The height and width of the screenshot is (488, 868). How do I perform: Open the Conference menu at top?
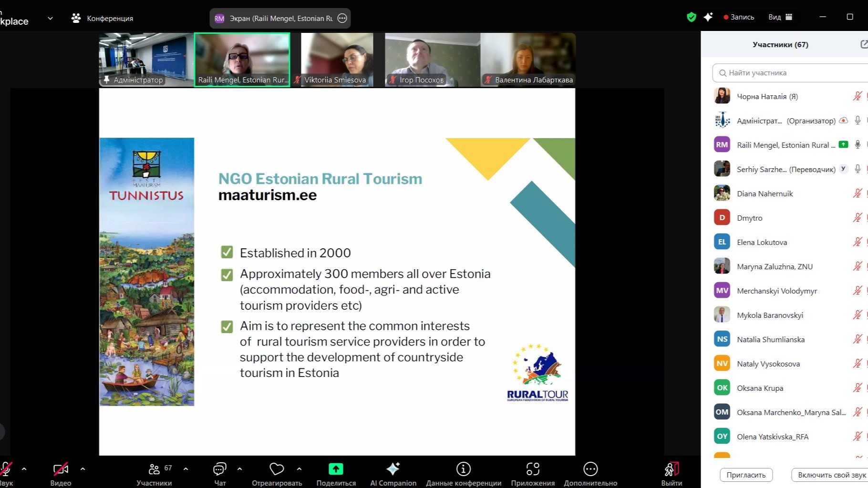[x=103, y=18]
